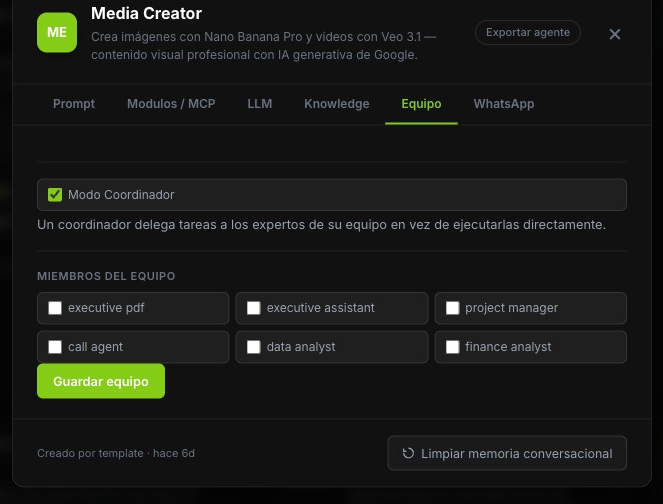Disable the Modo Coordinador checkbox
663x504 pixels.
pos(55,195)
